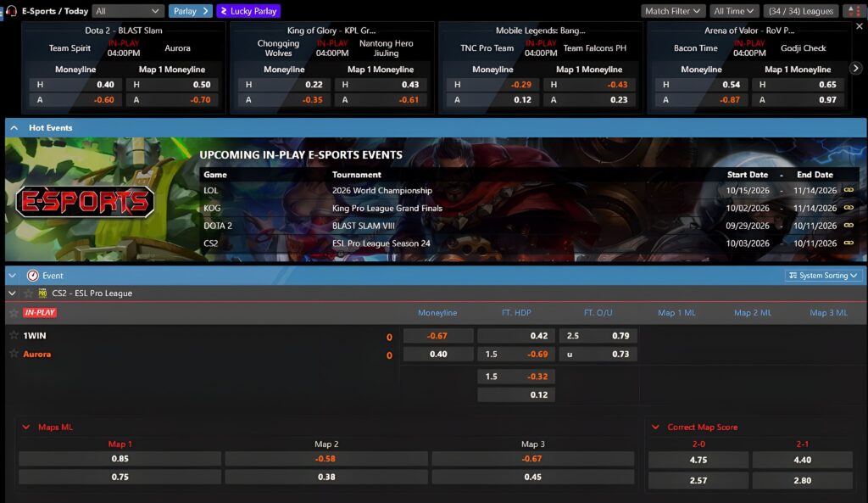
Task: Bet Godji Check Map 1 Moneyline 0.97
Action: tap(798, 100)
